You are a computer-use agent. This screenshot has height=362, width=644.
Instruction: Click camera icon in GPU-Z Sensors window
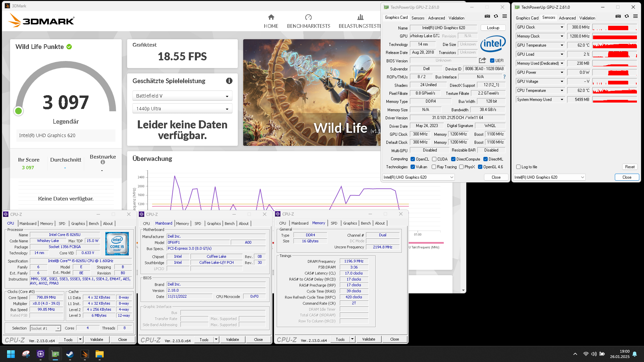pyautogui.click(x=618, y=16)
